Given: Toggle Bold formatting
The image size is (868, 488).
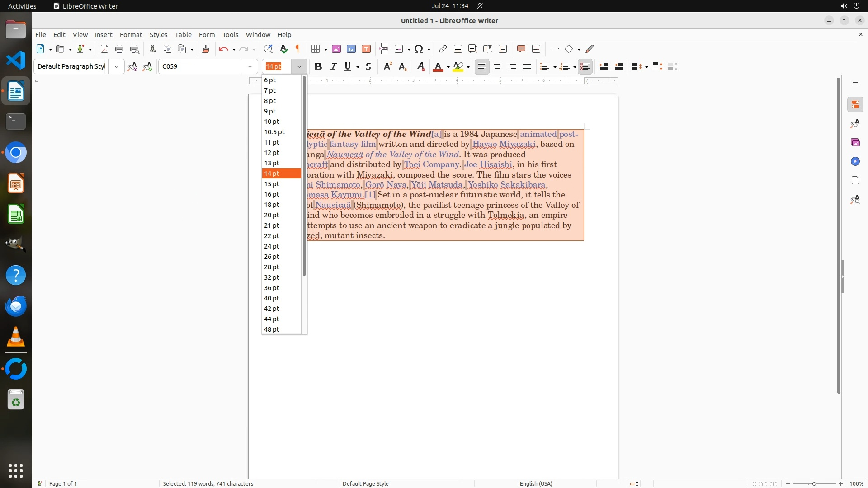Looking at the screenshot, I should (x=318, y=66).
